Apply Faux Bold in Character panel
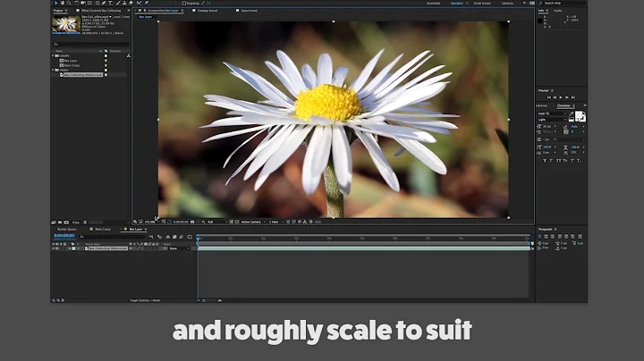Viewport: 644px width, 361px height. [x=545, y=161]
